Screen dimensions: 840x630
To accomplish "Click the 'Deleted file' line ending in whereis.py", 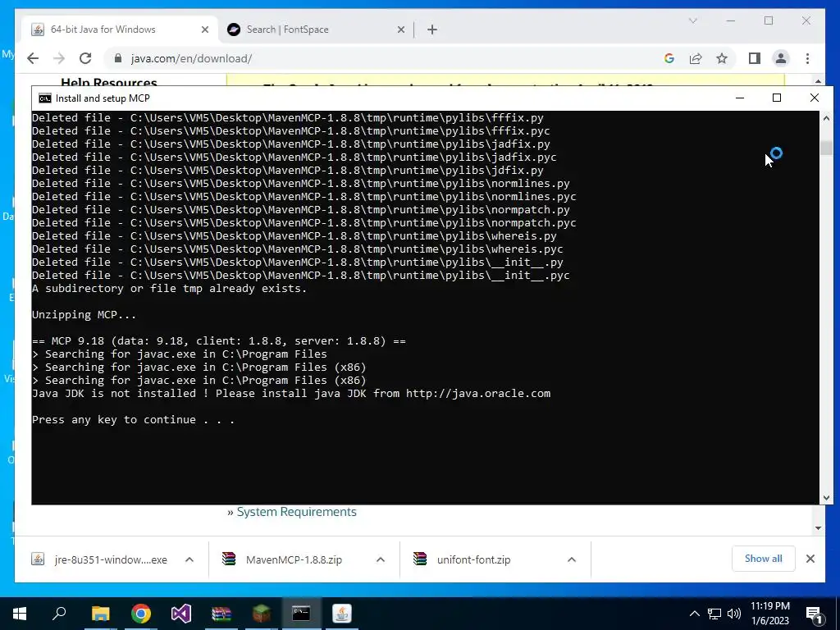I will [x=294, y=235].
